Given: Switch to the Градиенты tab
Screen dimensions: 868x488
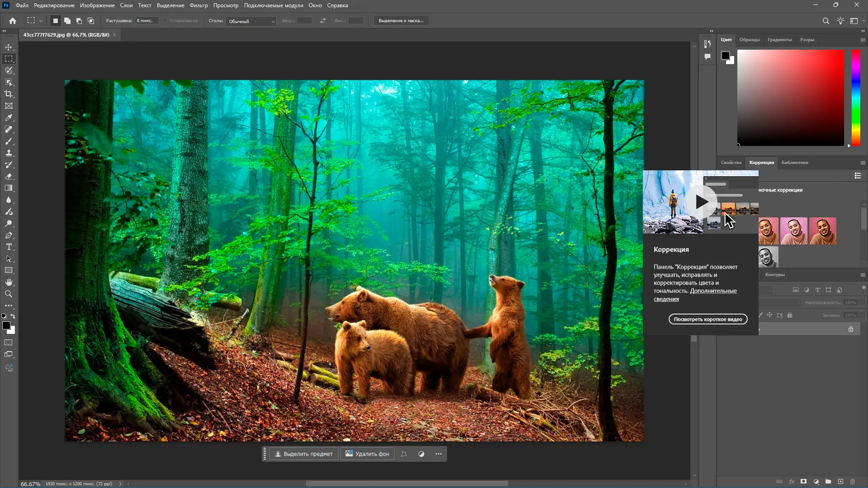Looking at the screenshot, I should pyautogui.click(x=779, y=40).
